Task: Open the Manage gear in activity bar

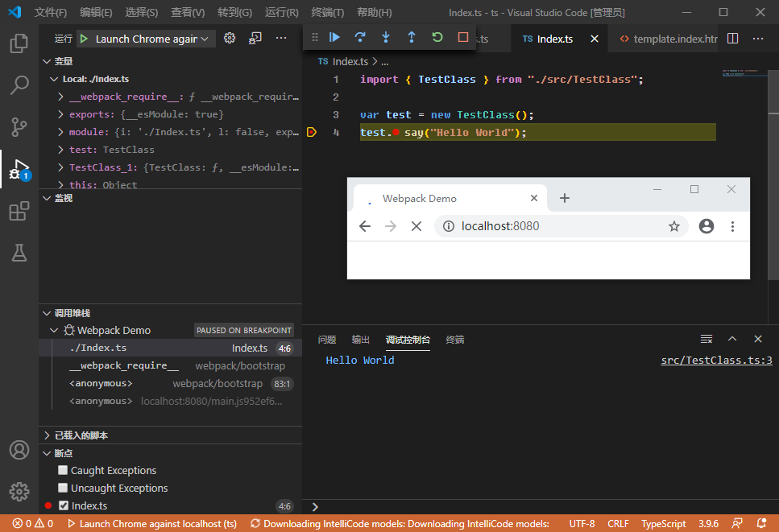Action: pos(19,492)
